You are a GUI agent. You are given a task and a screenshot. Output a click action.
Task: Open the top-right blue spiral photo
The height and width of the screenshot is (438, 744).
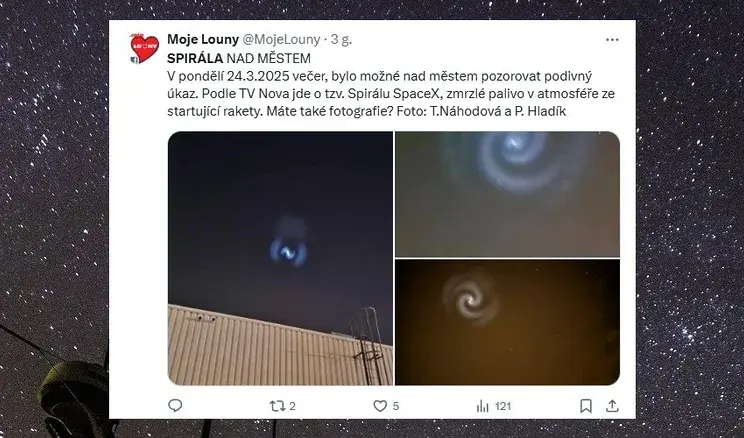(507, 195)
